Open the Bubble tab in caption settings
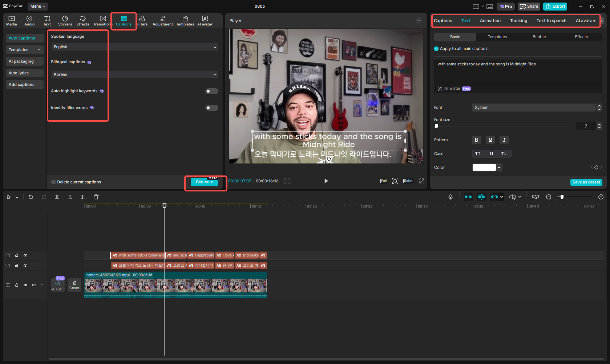 coord(539,37)
